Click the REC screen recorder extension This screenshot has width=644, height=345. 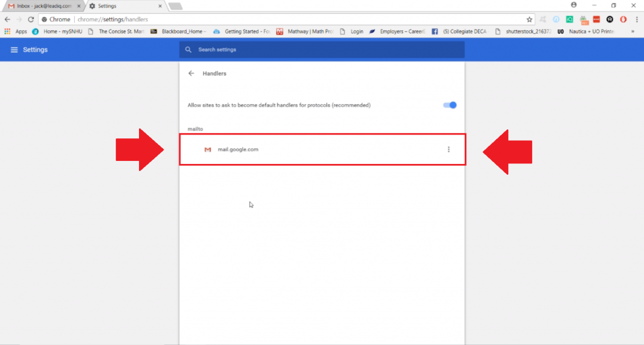[583, 19]
